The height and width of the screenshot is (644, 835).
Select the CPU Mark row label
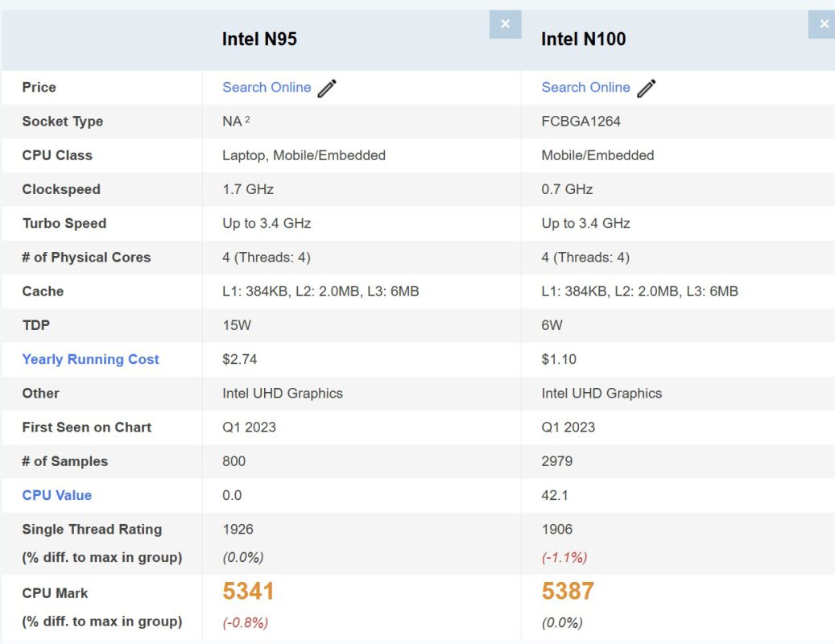tap(55, 593)
